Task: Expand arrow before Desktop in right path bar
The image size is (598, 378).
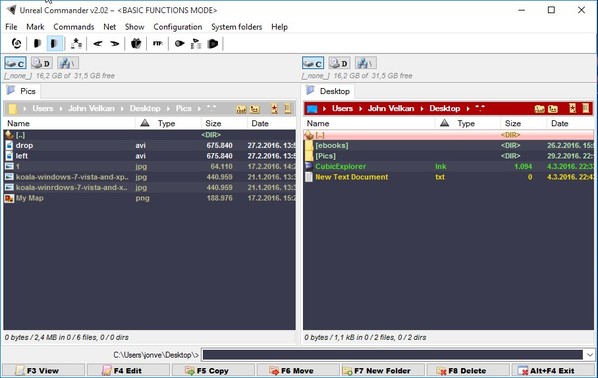Action: point(422,109)
